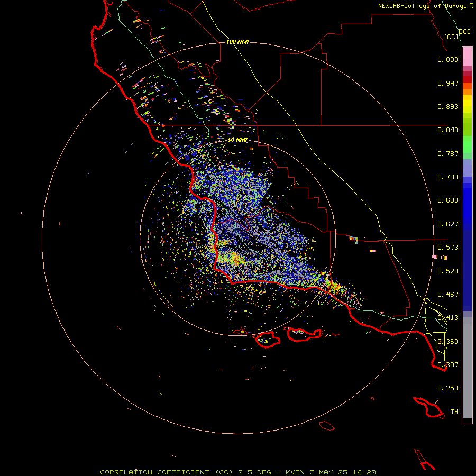
Task: Select the pink swatch atop color scale
Action: (467, 57)
